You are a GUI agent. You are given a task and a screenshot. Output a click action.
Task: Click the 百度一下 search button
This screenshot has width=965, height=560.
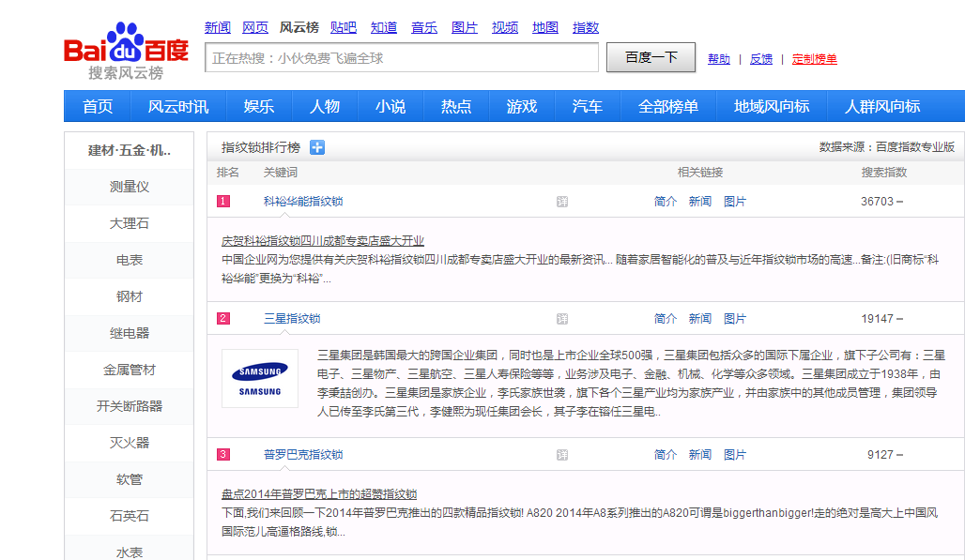point(651,57)
